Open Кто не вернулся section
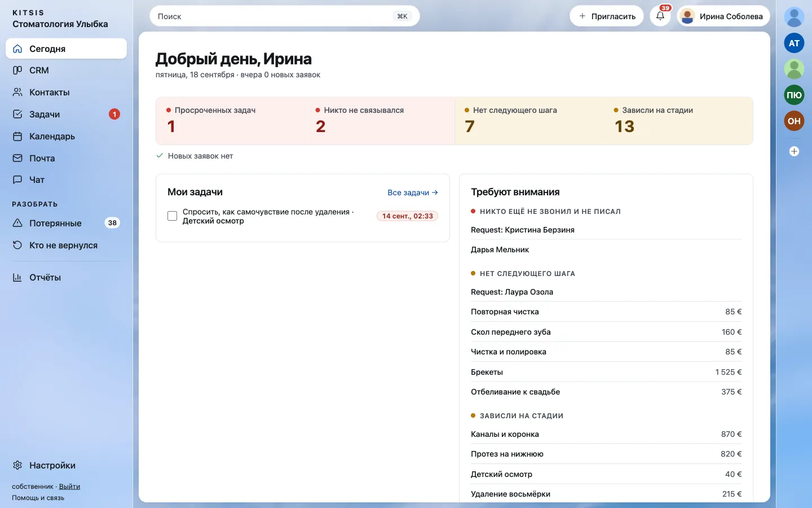This screenshot has width=812, height=508. coord(66,245)
